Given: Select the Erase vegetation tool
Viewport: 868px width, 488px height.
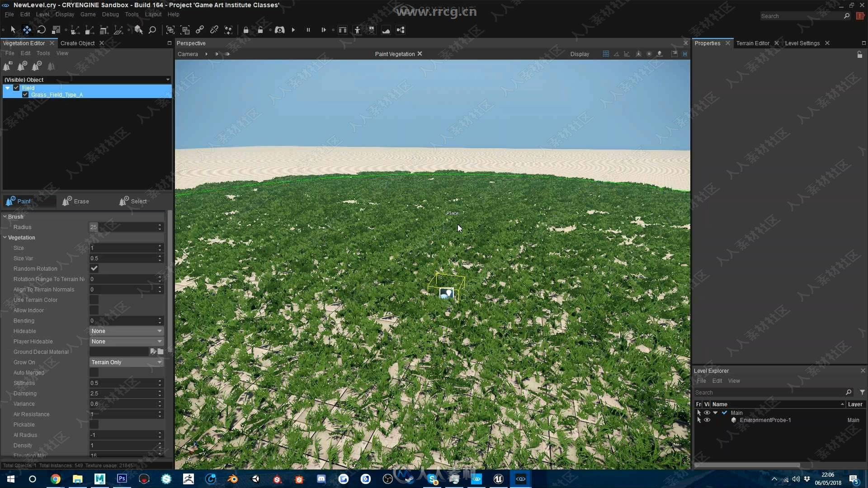Looking at the screenshot, I should point(75,201).
